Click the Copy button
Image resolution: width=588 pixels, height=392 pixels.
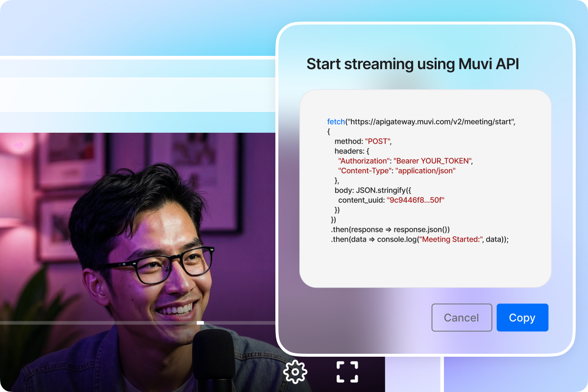pyautogui.click(x=522, y=318)
